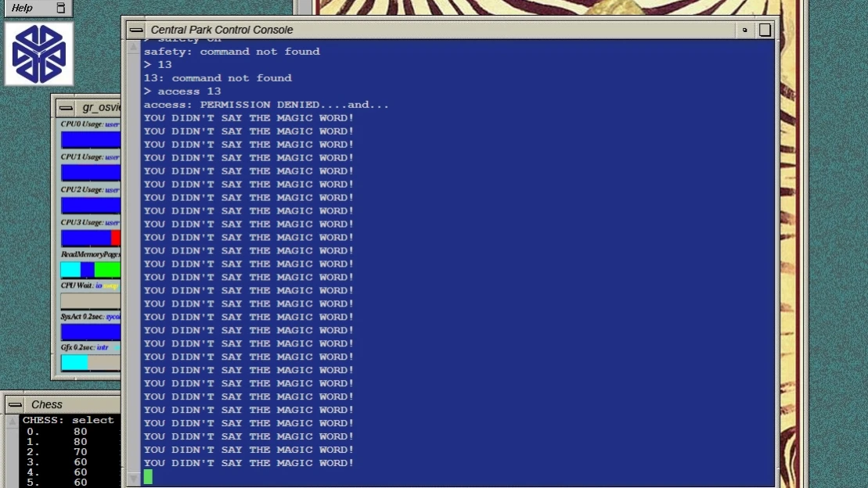Click the 'CHESS: select' line in Chess window
868x488 pixels.
pos(68,420)
